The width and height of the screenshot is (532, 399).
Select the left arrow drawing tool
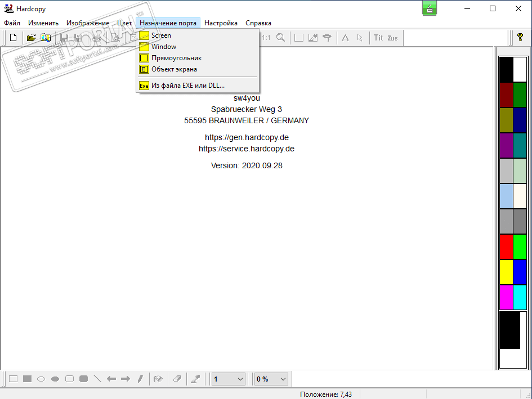pyautogui.click(x=111, y=379)
